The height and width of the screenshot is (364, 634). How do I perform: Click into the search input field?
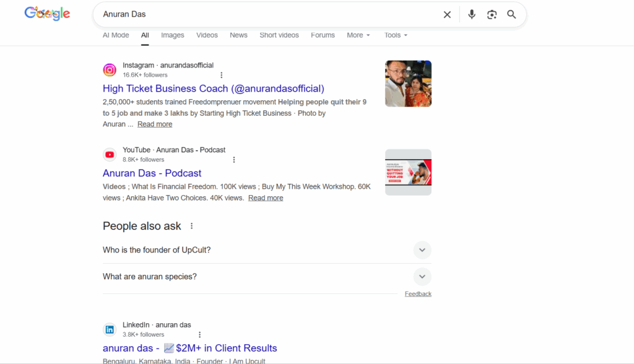pyautogui.click(x=266, y=14)
